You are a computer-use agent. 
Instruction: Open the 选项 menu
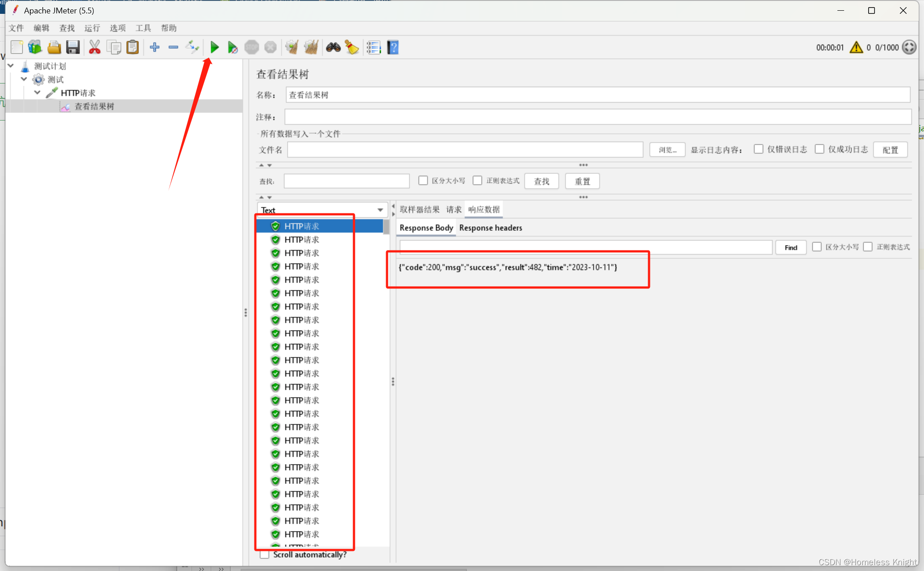pyautogui.click(x=118, y=28)
